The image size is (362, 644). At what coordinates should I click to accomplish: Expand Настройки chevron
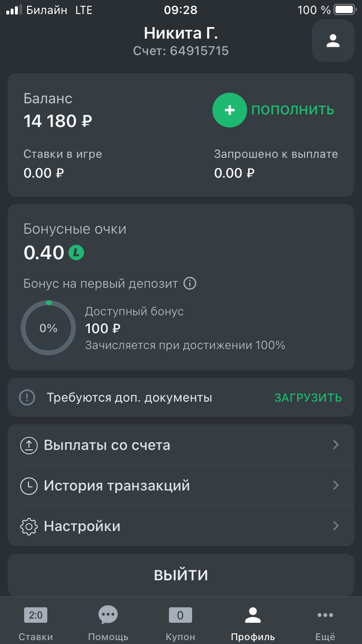tap(336, 526)
